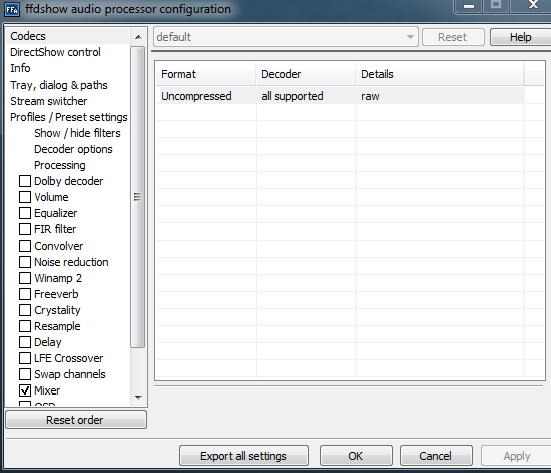Close the ffdshow configuration window
551x473 pixels.
point(533,5)
